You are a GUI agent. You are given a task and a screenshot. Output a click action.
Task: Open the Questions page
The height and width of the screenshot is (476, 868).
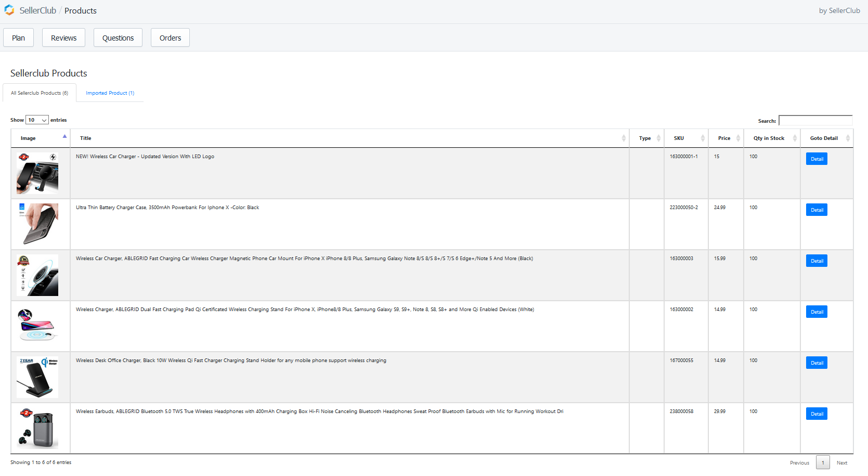point(118,37)
